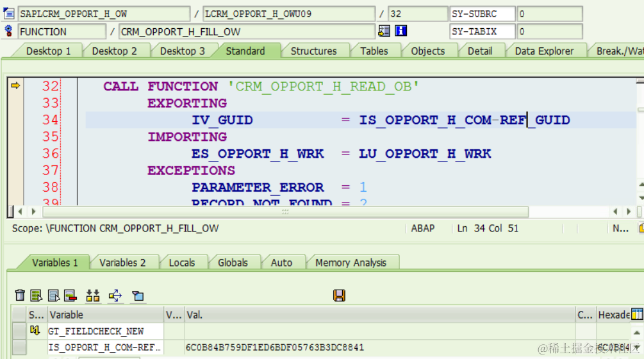Image resolution: width=644 pixels, height=359 pixels.
Task: Open the Detail tab
Action: 480,51
